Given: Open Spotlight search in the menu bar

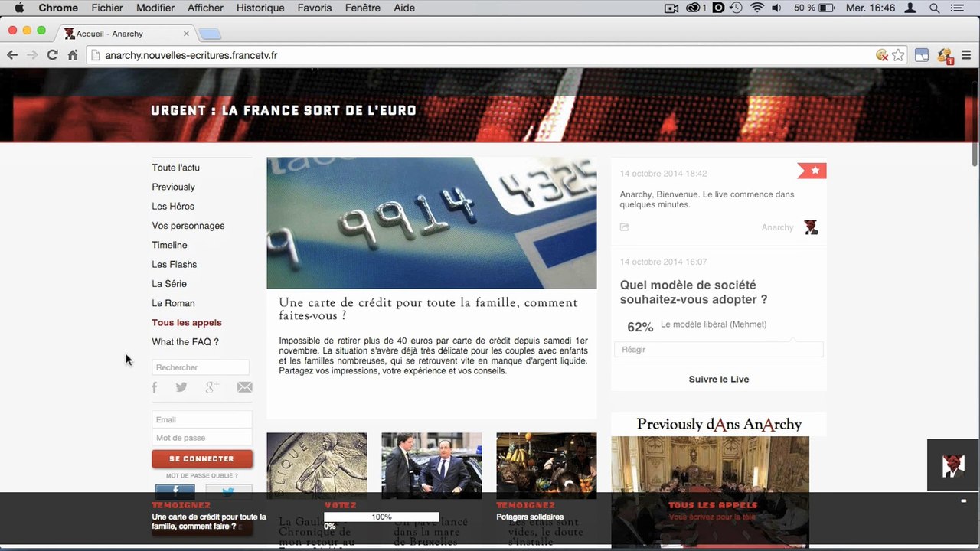Looking at the screenshot, I should pyautogui.click(x=935, y=8).
